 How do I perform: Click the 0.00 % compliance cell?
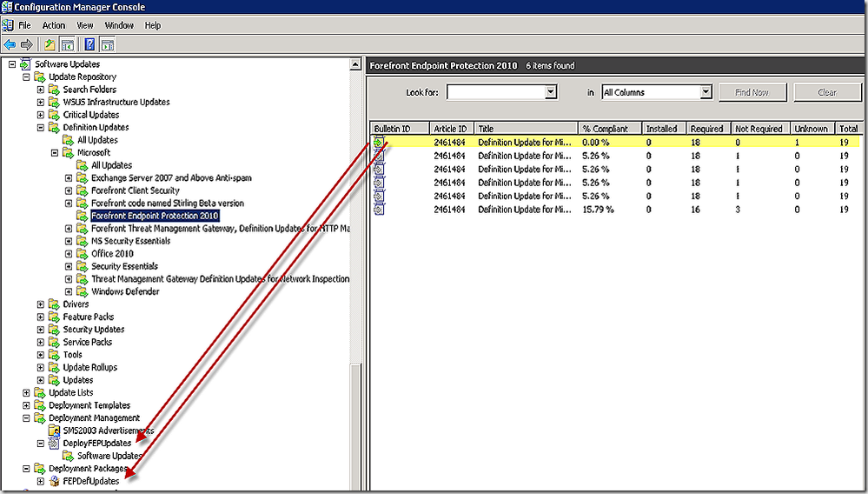click(596, 143)
